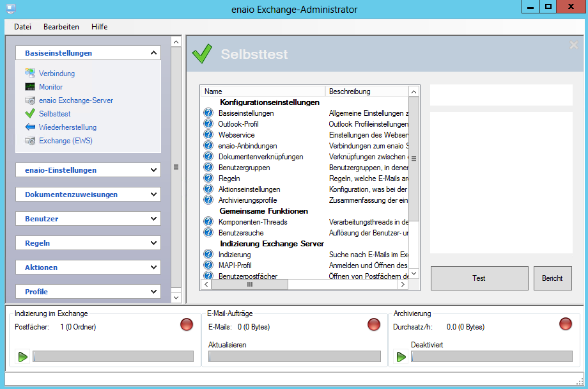Select the Outlook-Profil test row

point(238,124)
